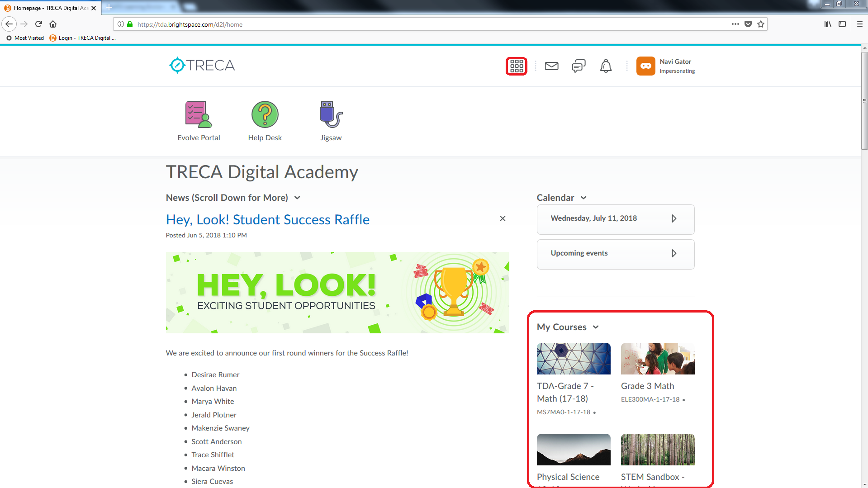
Task: Click the Posted Jun 5, 2018 timestamp
Action: pyautogui.click(x=206, y=235)
